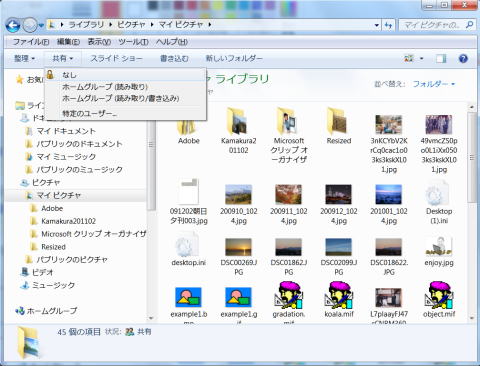The height and width of the screenshot is (366, 480).
Task: Open the 編集(E) menu
Action: coord(68,42)
